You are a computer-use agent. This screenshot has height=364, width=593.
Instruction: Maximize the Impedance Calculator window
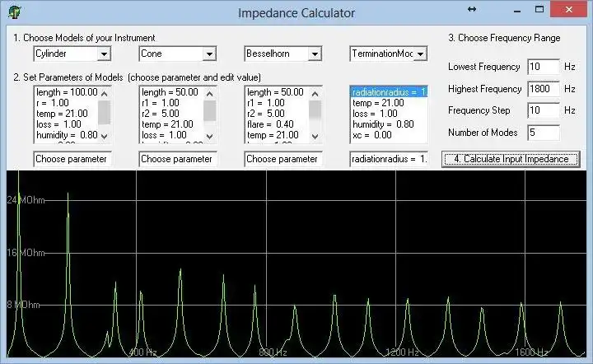pyautogui.click(x=539, y=9)
